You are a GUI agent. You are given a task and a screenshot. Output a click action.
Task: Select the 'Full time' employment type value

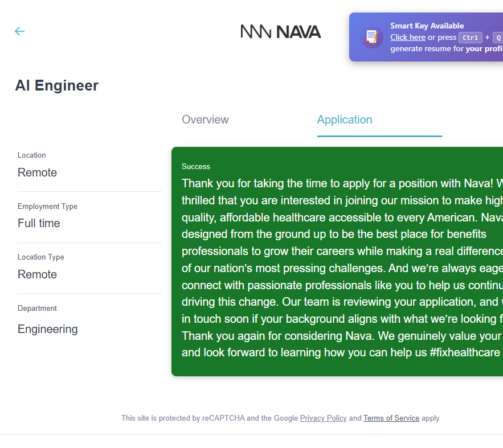point(39,223)
